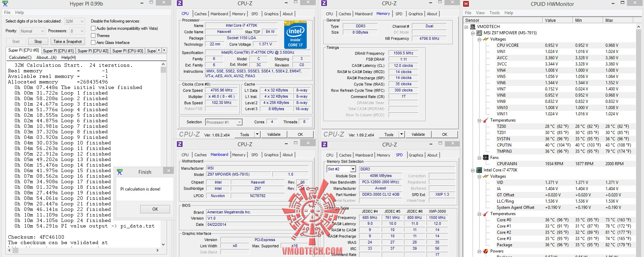Screen dimensions: 644x257
Task: Open Tools dropdown arrow in CPU-tab CPU-Z window
Action: (x=257, y=134)
